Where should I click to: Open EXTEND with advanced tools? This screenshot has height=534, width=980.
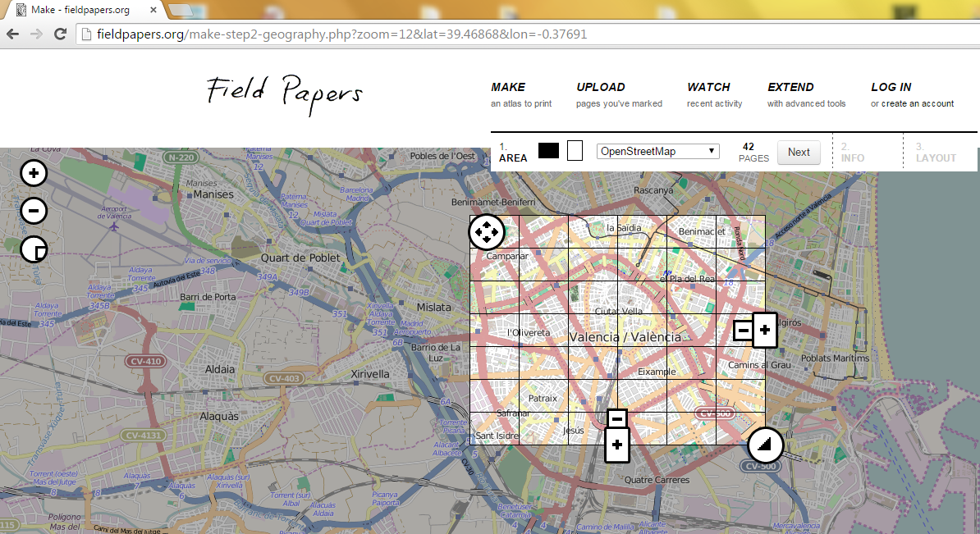point(806,95)
